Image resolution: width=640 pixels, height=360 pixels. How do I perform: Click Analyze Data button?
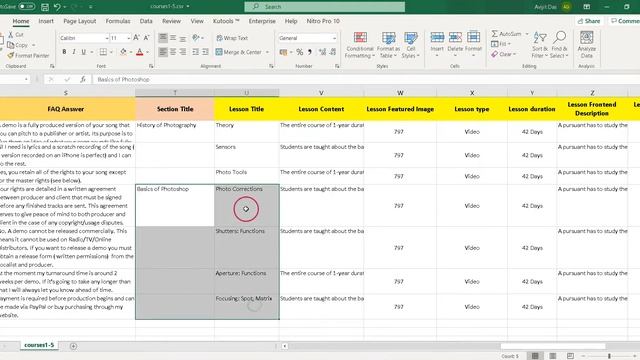click(587, 45)
